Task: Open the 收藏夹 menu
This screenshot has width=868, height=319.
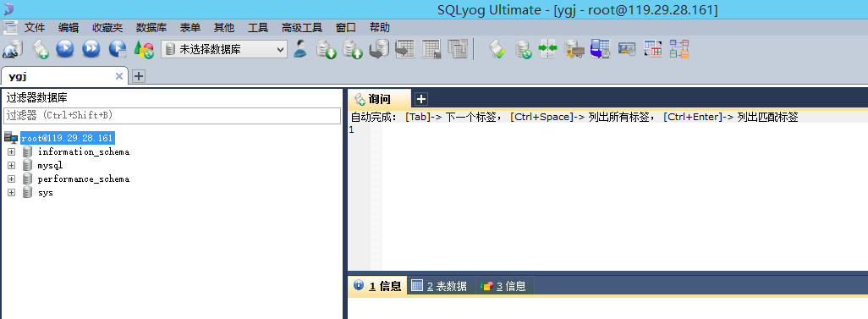Action: pos(108,28)
